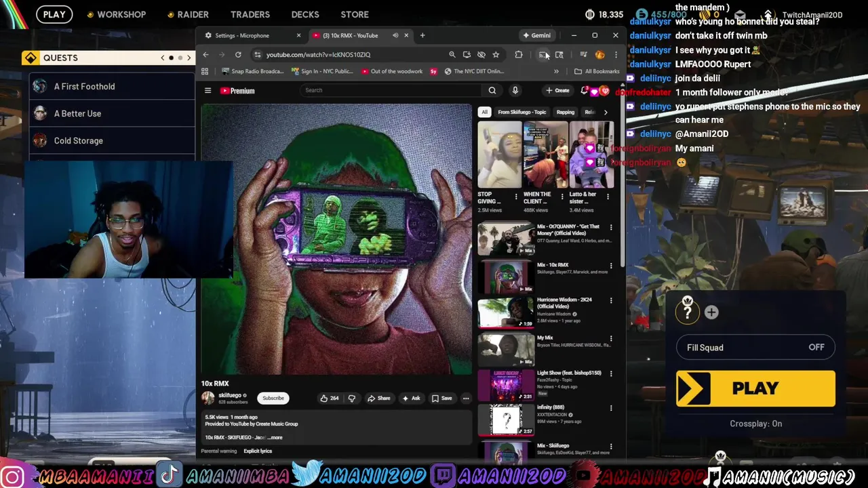This screenshot has height=488, width=868.
Task: Open YouTube notifications bell
Action: click(x=585, y=90)
